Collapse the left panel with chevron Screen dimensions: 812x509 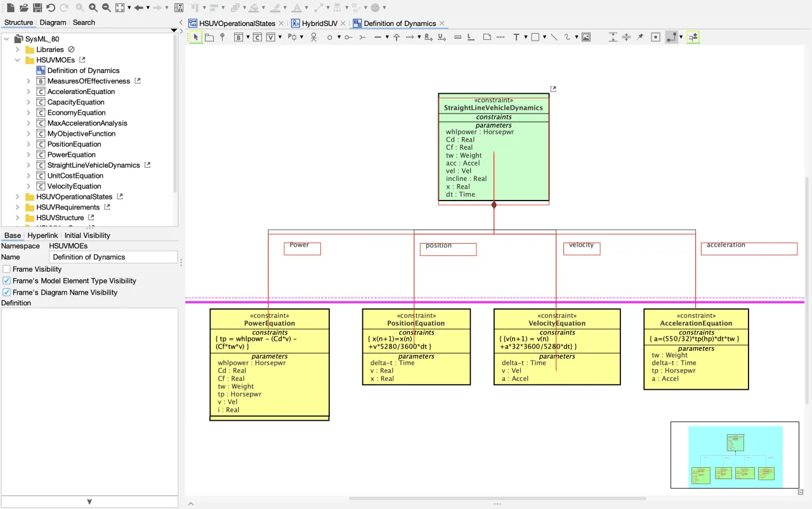tap(181, 23)
